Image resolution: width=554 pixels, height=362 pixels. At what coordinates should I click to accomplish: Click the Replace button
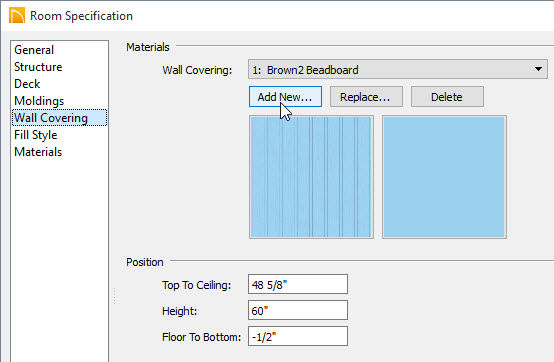(366, 97)
